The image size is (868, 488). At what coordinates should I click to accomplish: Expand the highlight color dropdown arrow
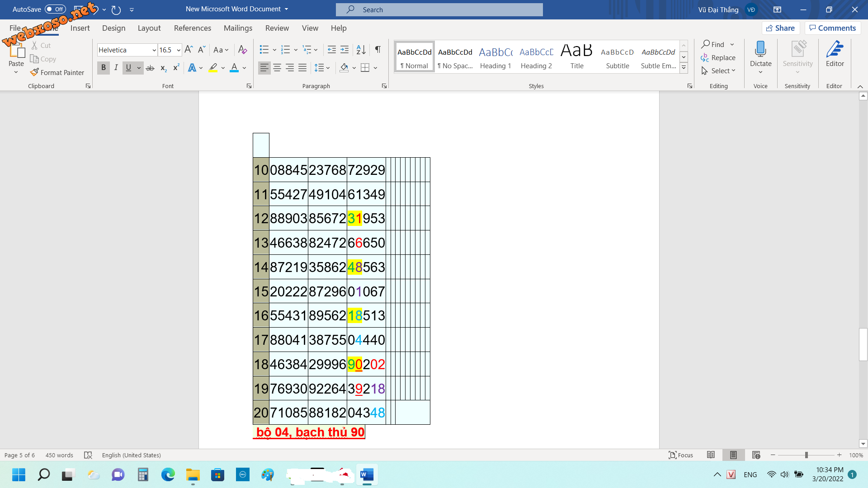223,68
